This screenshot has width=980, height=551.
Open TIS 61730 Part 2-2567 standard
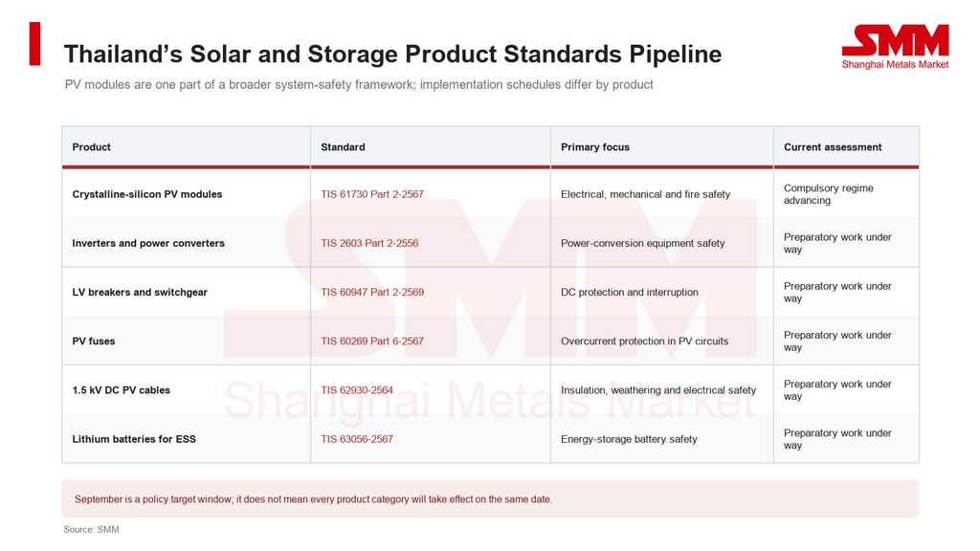click(x=372, y=194)
